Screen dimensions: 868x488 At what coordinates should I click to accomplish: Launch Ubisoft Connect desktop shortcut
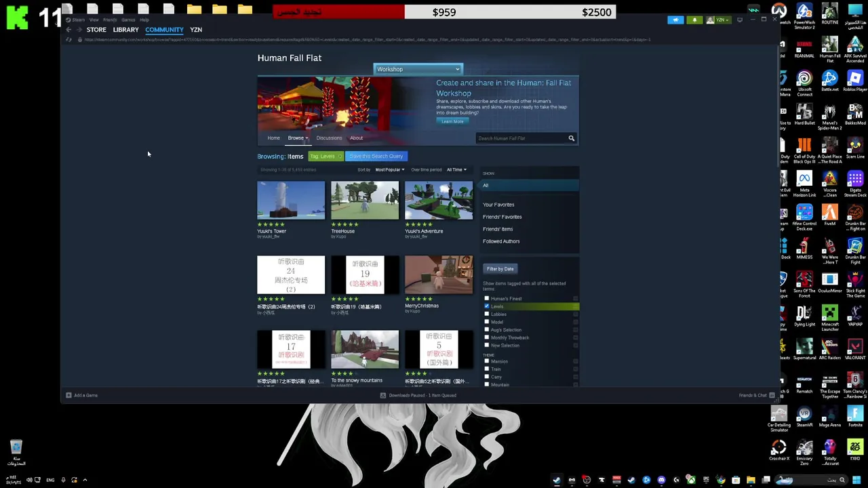pos(804,83)
